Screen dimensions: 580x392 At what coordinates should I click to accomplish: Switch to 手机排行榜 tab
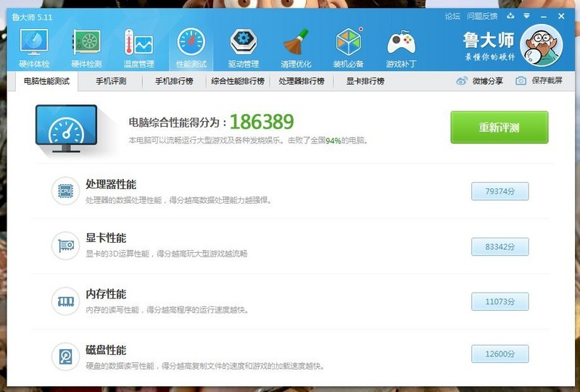coord(174,81)
